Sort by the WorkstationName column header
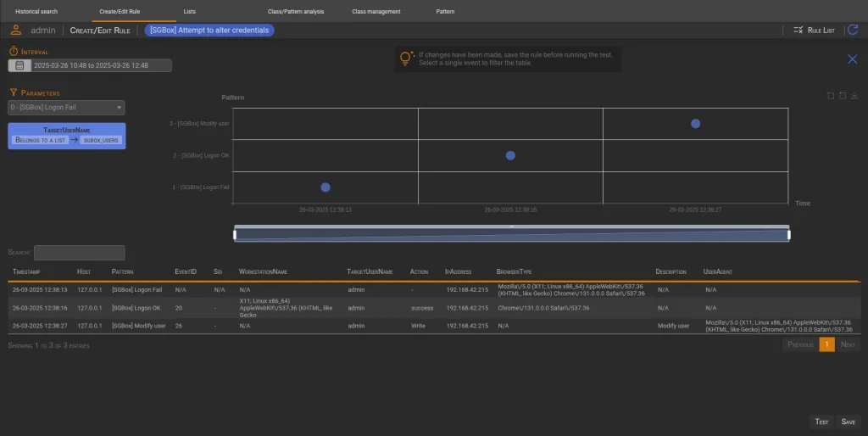868x436 pixels. pos(263,271)
